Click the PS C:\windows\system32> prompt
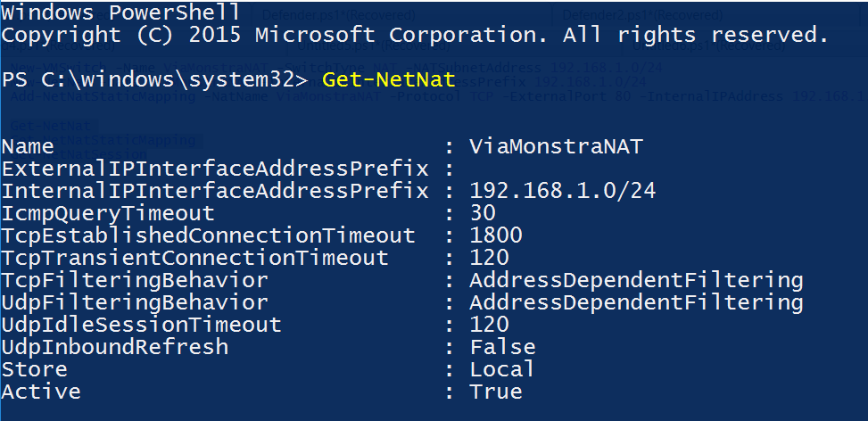 click(x=154, y=79)
